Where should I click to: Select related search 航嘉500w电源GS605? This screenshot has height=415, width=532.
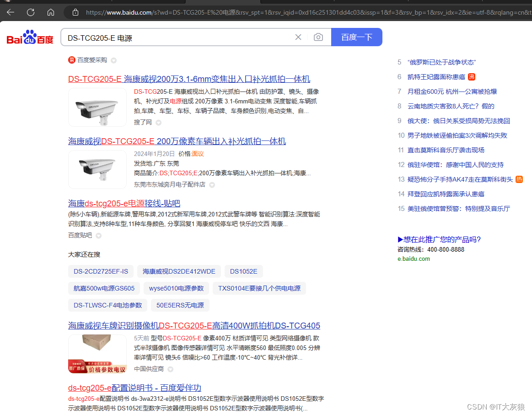coord(104,288)
